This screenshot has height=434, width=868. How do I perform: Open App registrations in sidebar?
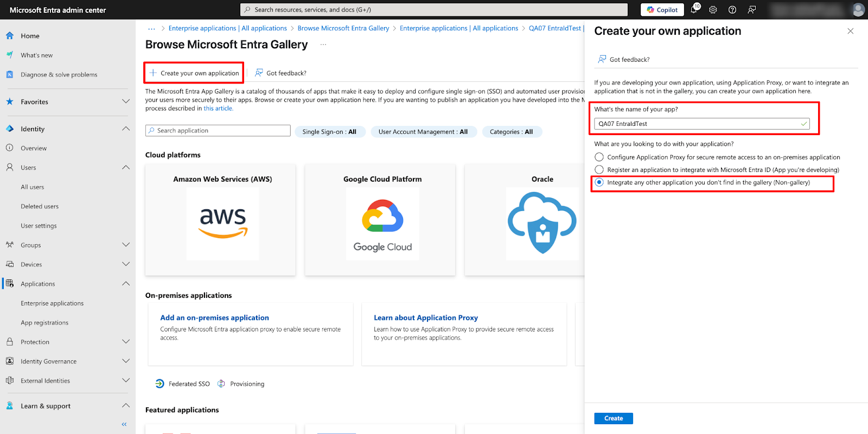point(44,322)
